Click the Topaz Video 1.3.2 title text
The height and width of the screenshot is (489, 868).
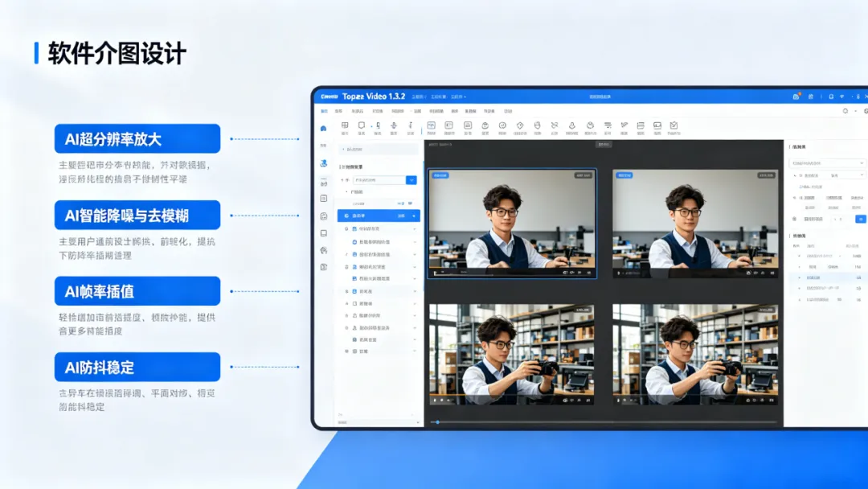pos(374,97)
